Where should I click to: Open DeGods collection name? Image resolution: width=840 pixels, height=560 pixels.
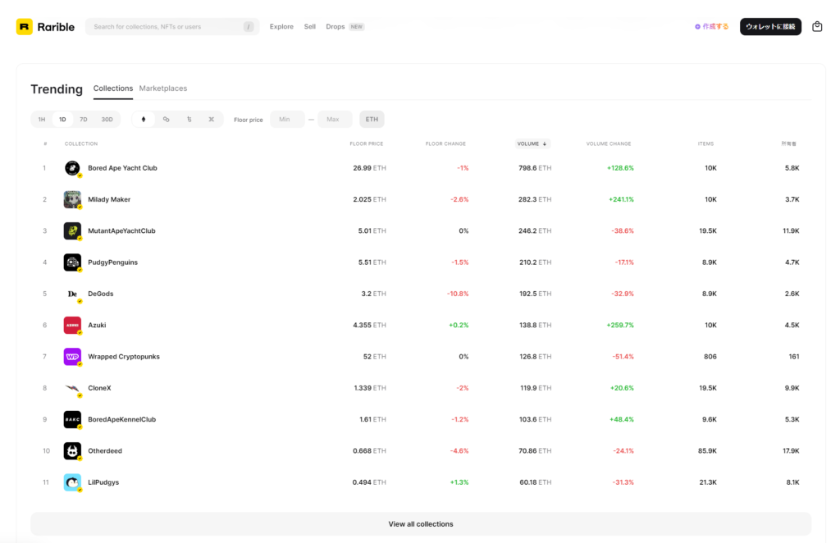[x=101, y=294]
